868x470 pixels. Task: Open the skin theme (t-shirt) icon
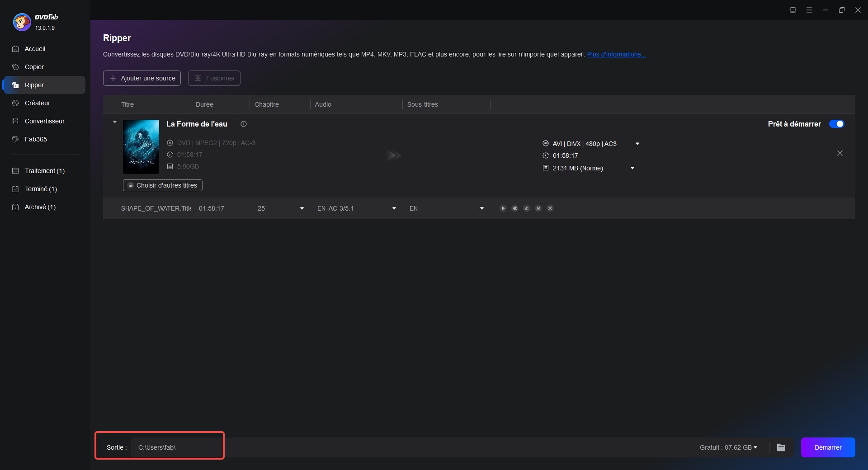793,10
